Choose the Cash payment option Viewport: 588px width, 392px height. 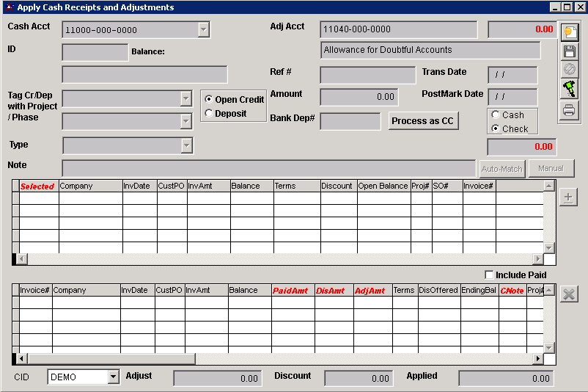tap(496, 115)
